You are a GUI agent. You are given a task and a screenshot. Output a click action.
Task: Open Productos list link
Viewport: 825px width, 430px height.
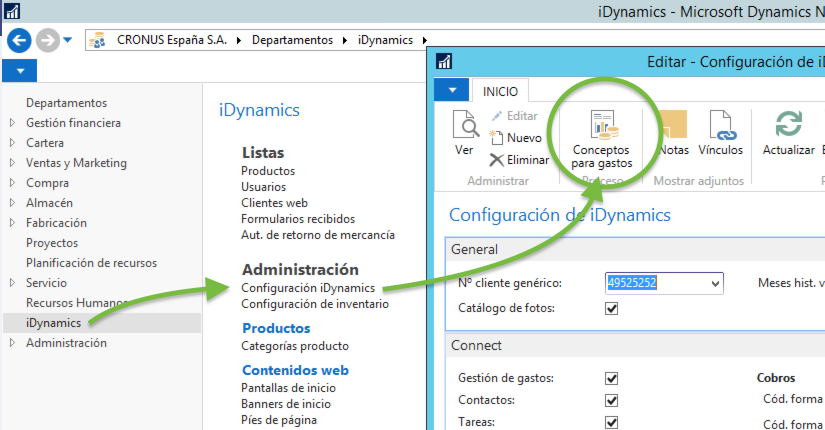268,171
